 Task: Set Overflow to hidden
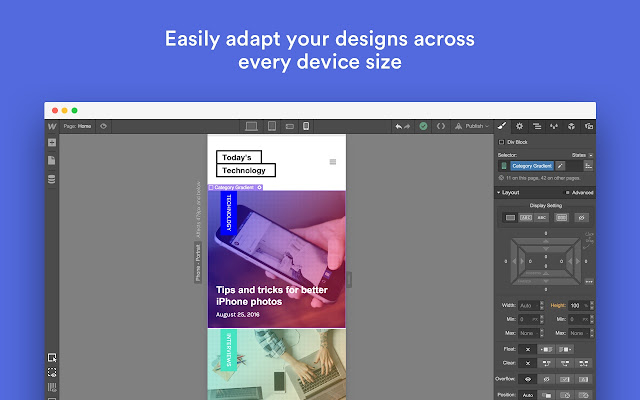click(x=546, y=379)
